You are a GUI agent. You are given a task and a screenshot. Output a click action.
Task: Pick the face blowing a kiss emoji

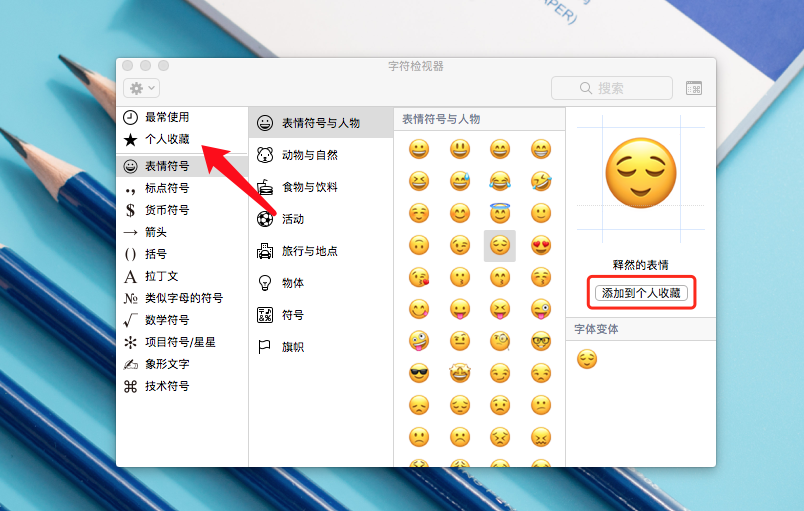pos(419,277)
